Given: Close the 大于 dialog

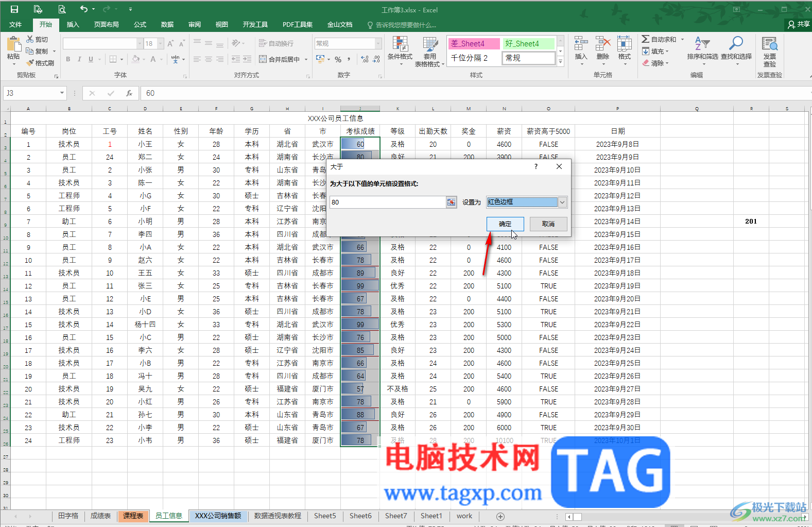Looking at the screenshot, I should pyautogui.click(x=559, y=167).
